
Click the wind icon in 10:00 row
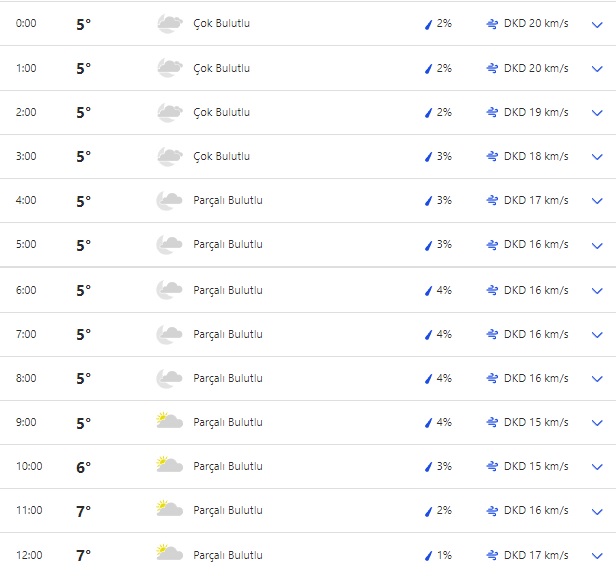(492, 466)
